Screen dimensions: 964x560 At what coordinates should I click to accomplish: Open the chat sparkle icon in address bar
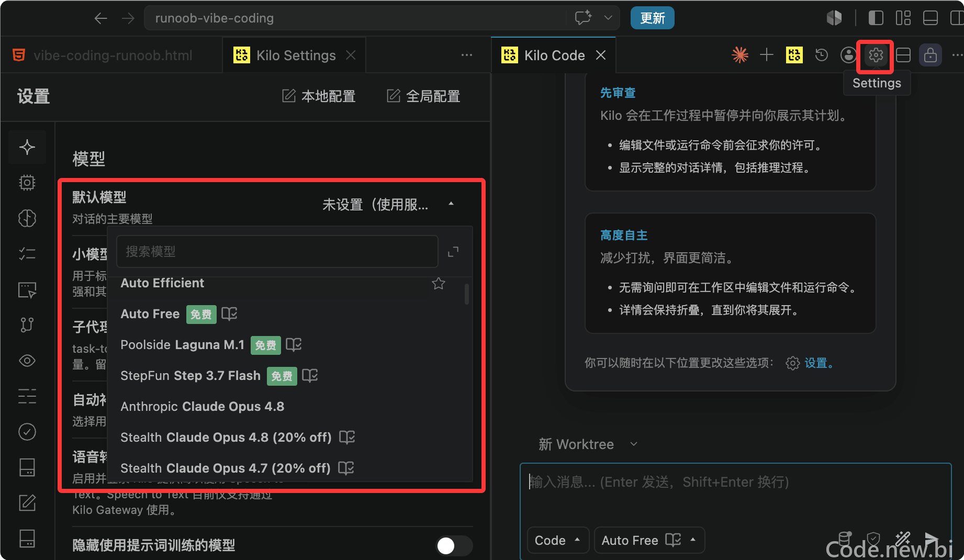(583, 18)
